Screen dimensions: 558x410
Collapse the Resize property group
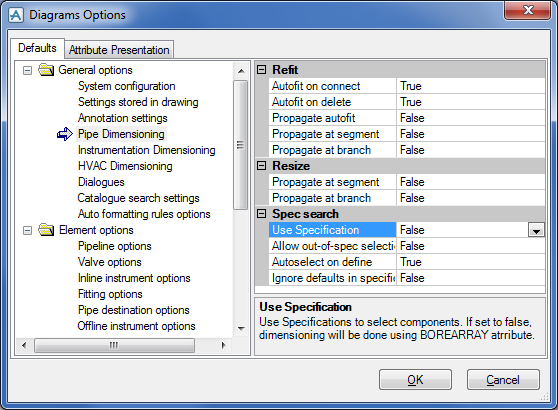click(x=262, y=165)
